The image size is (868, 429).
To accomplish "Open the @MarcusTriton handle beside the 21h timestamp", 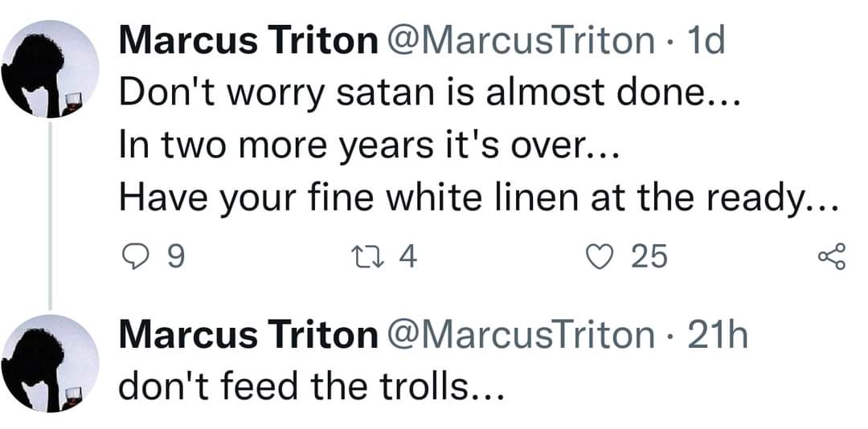I will pyautogui.click(x=520, y=336).
